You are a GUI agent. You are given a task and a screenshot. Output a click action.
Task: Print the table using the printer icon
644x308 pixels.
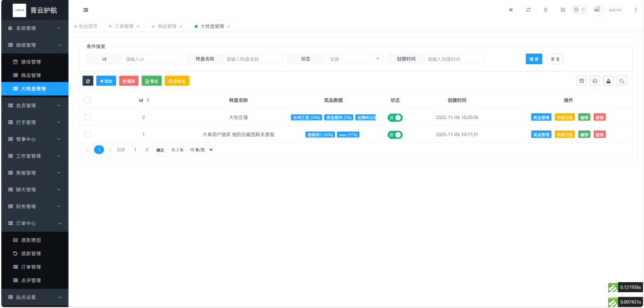coord(595,81)
